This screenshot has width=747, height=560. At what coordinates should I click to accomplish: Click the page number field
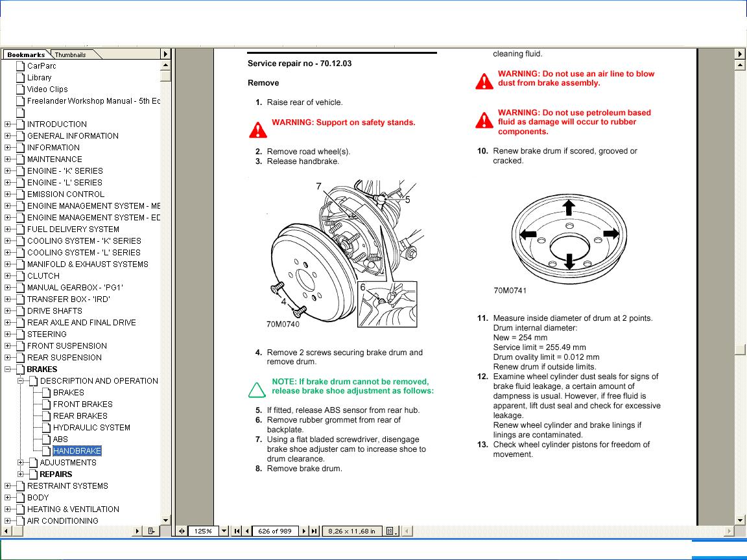click(275, 531)
